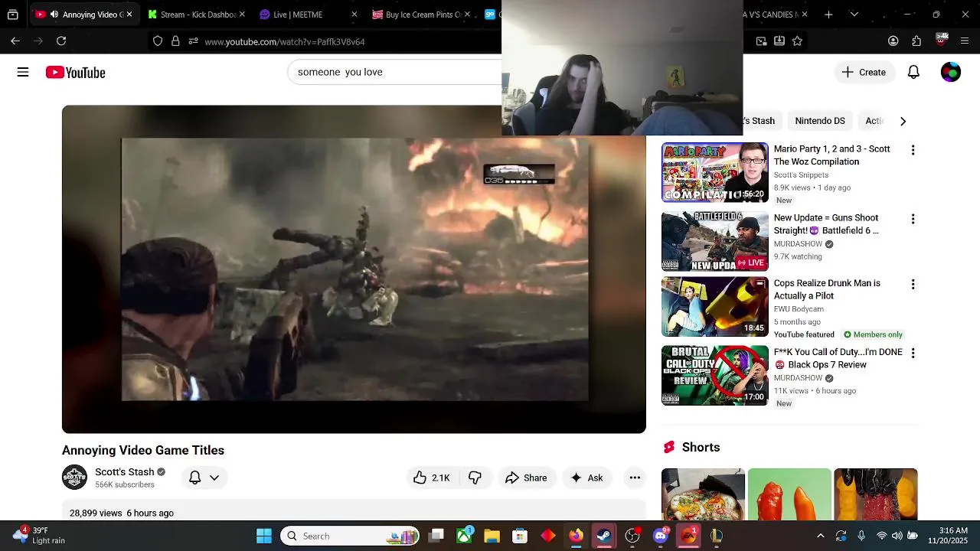
Task: Switch to Stream - Kick Dashboard tab
Action: pos(198,15)
